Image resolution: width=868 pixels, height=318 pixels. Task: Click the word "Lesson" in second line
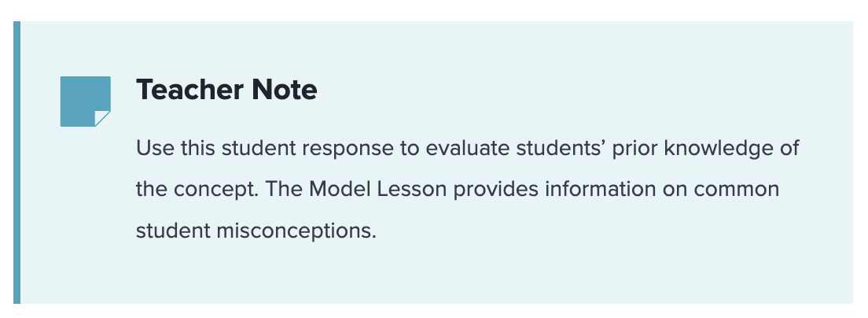click(x=411, y=190)
